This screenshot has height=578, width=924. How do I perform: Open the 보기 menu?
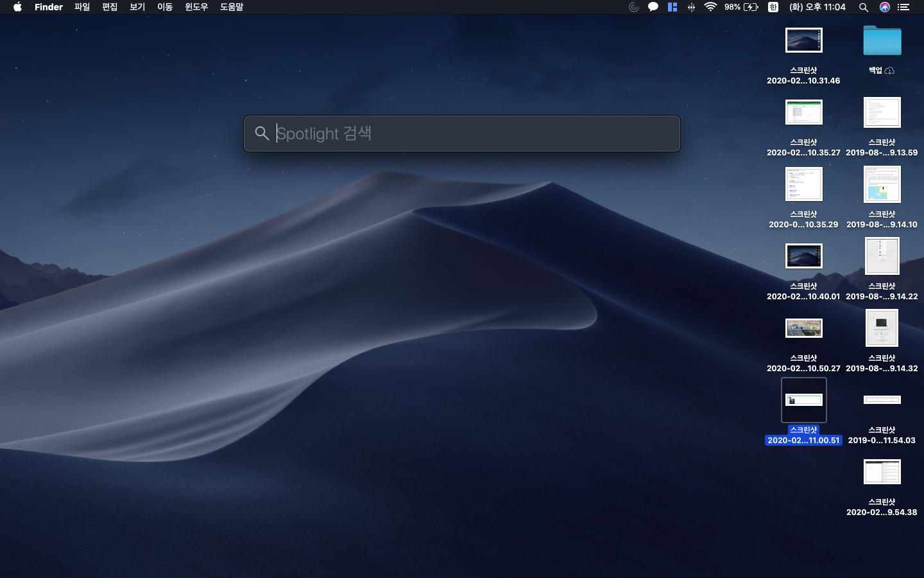click(x=137, y=7)
